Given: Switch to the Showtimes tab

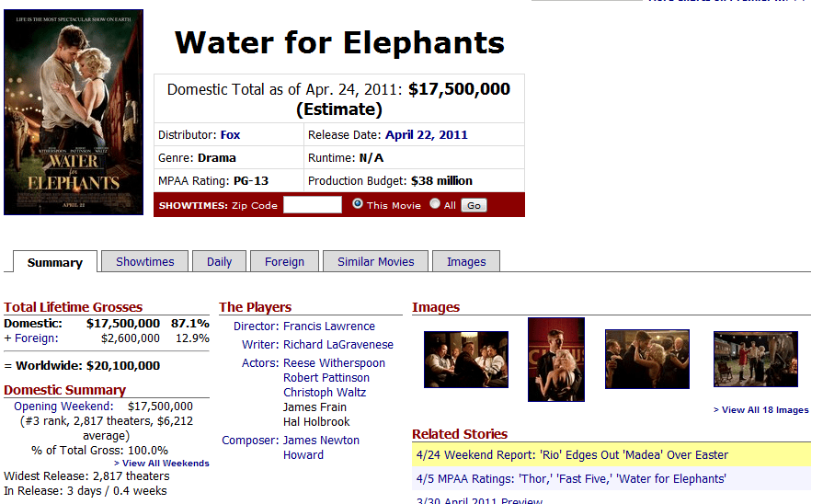Looking at the screenshot, I should click(144, 261).
